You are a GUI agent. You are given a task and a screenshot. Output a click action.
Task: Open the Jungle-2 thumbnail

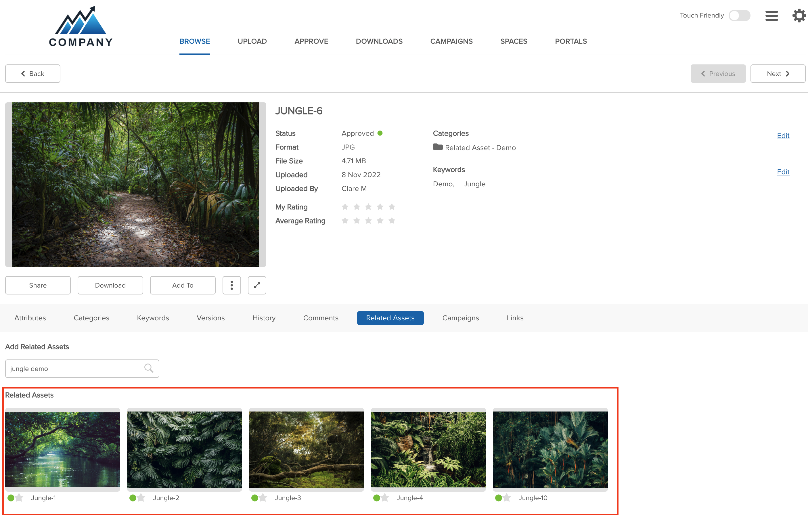pyautogui.click(x=184, y=449)
